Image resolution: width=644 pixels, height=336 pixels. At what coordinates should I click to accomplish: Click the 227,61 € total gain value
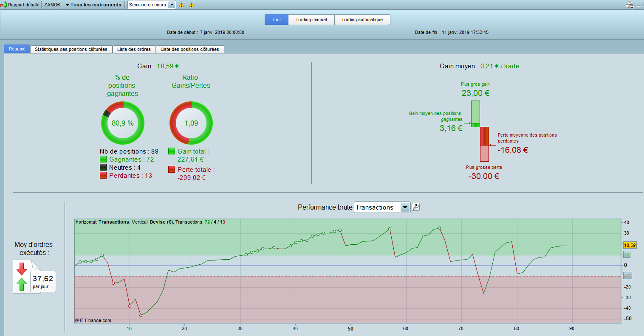click(x=191, y=160)
